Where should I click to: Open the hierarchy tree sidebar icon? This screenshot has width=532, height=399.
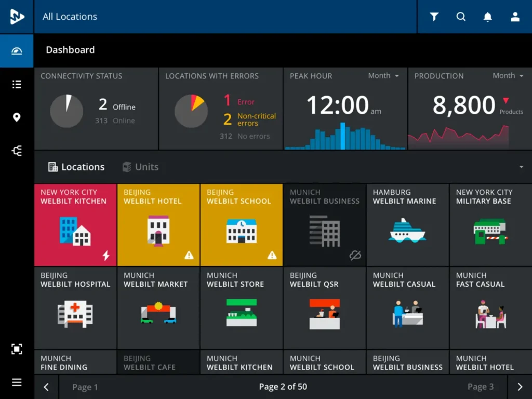point(17,151)
